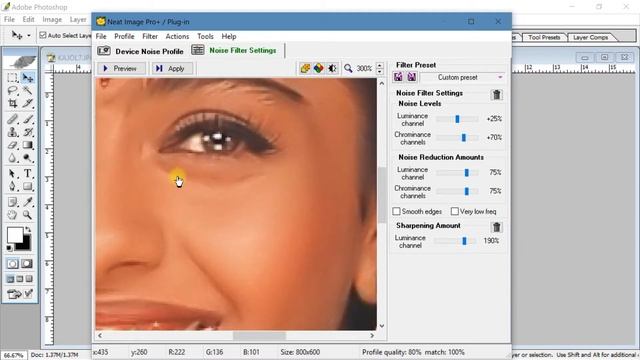
Task: Select the Hand tool
Action: click(12, 215)
